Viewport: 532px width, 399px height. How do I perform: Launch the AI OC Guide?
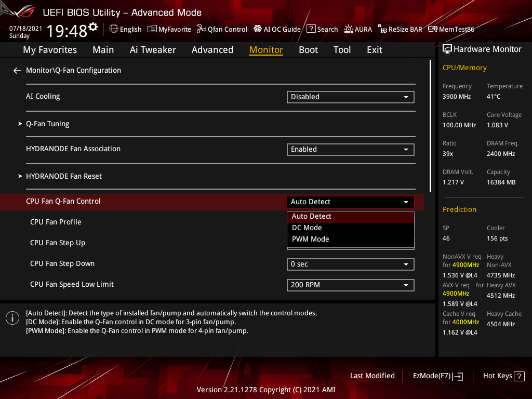tap(277, 29)
